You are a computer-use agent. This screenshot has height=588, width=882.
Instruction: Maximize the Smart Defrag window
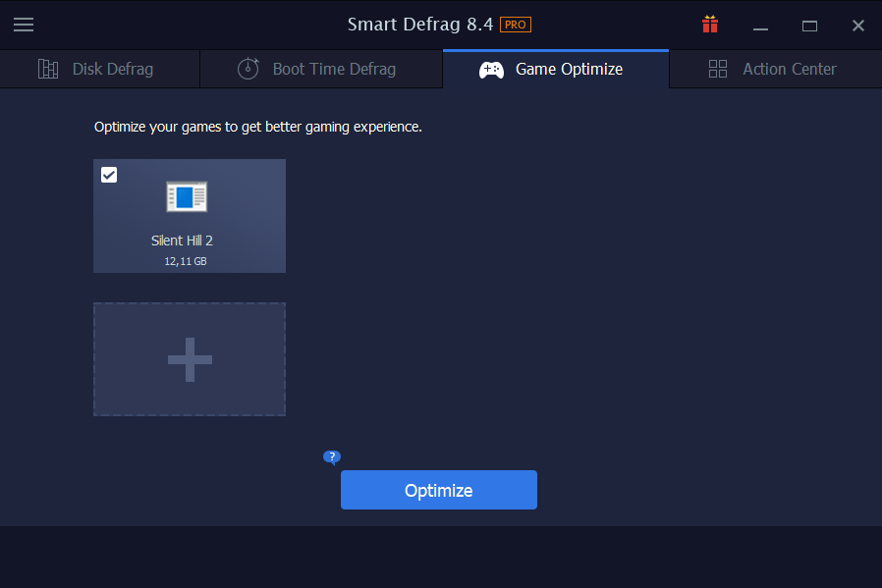(809, 26)
